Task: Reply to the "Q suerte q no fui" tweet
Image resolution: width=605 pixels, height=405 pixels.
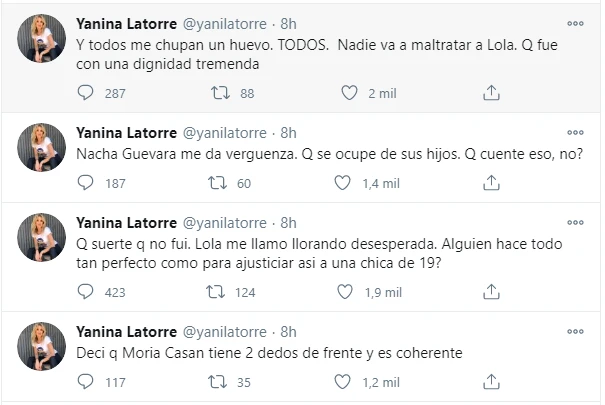Action: [x=86, y=292]
